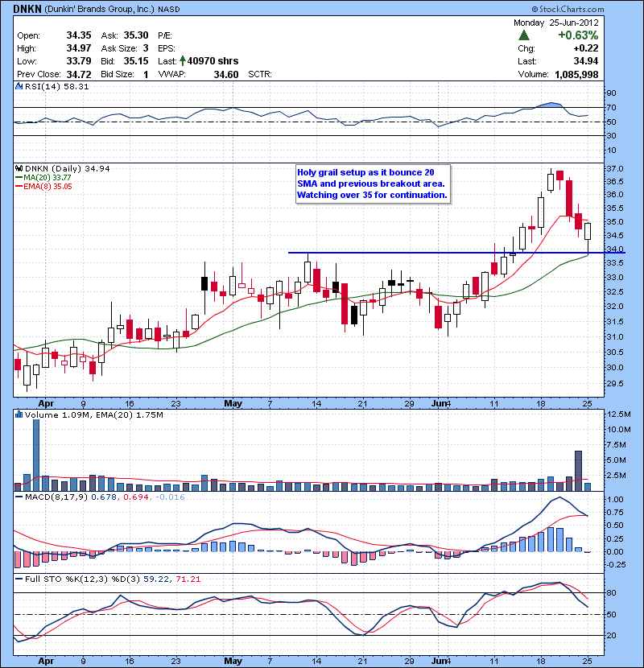
Task: Click the Dunkin' Brands Group, Inc. company name
Action: tap(99, 9)
